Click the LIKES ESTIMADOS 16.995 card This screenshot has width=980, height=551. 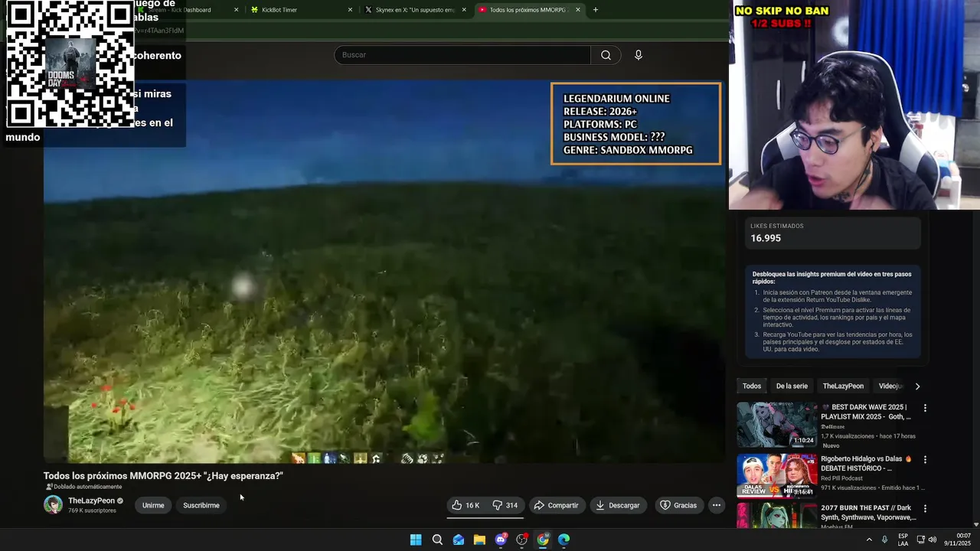(x=833, y=233)
